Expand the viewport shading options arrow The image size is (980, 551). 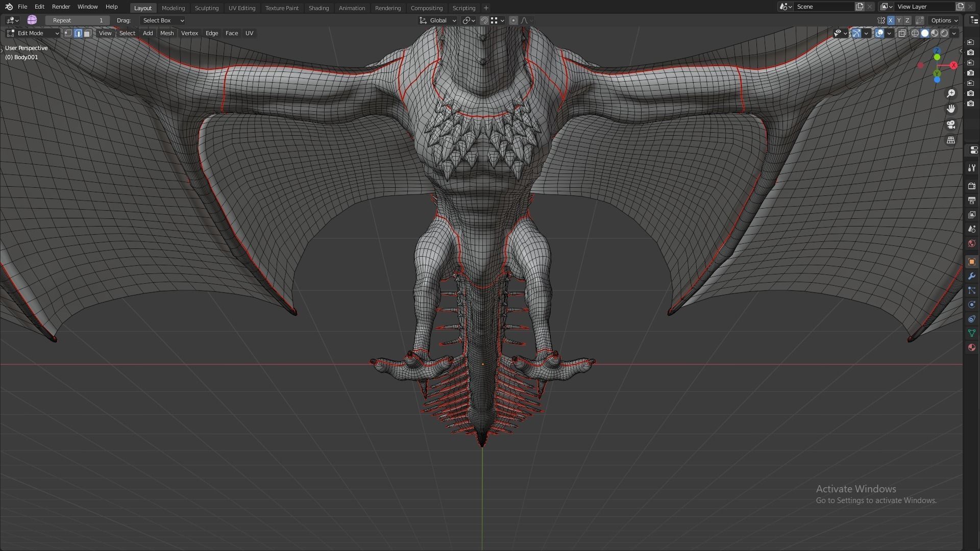(x=954, y=33)
